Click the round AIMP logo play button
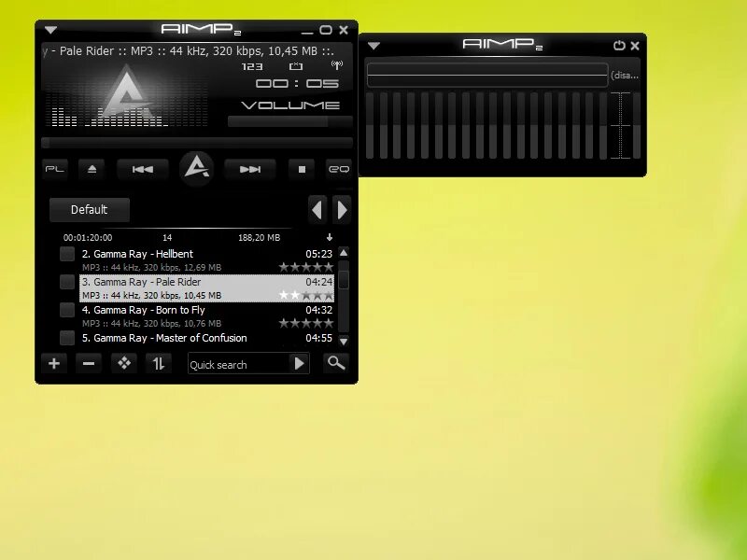The image size is (747, 560). (196, 168)
